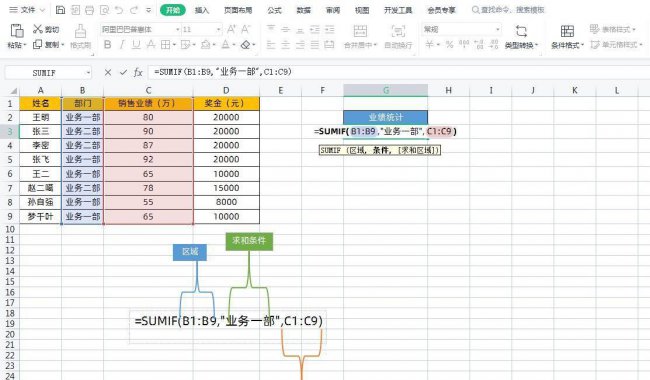Expand the quick access toolbar customize arrow
The width and height of the screenshot is (650, 380).
coord(148,10)
